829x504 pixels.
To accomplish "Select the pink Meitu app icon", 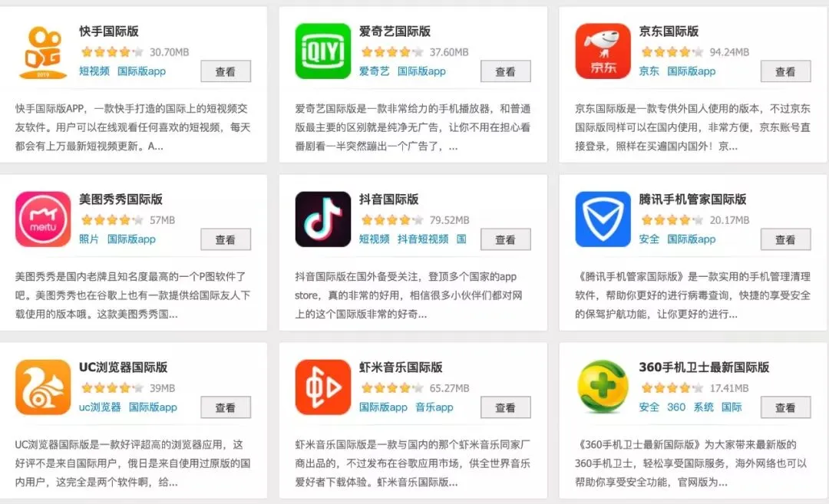I will 43,219.
